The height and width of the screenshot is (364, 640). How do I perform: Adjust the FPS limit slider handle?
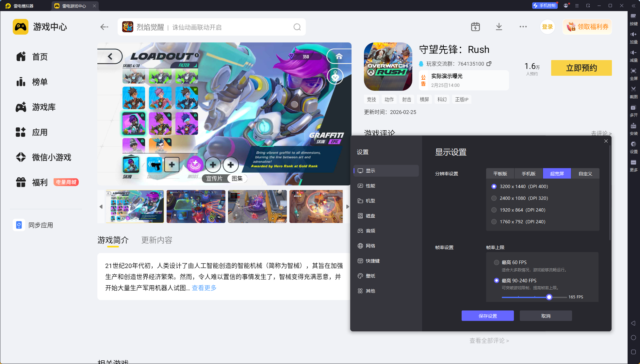tap(549, 297)
